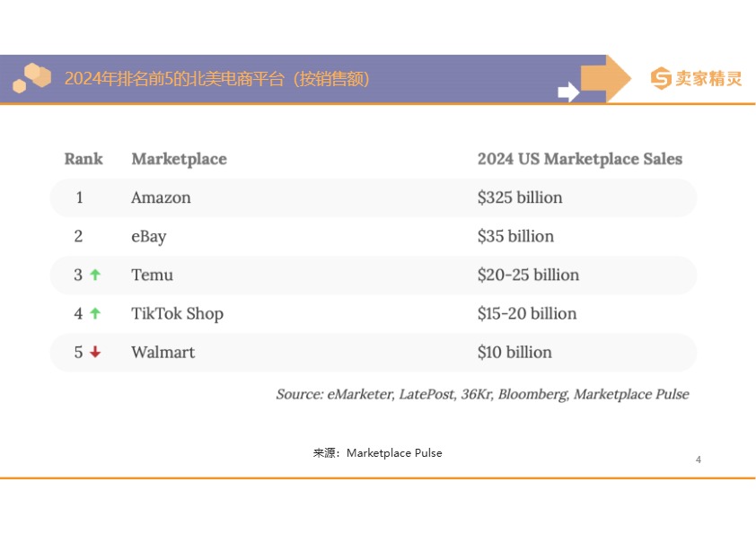Click the red down arrow beside rank 5
Image resolution: width=756 pixels, height=534 pixels.
95,352
